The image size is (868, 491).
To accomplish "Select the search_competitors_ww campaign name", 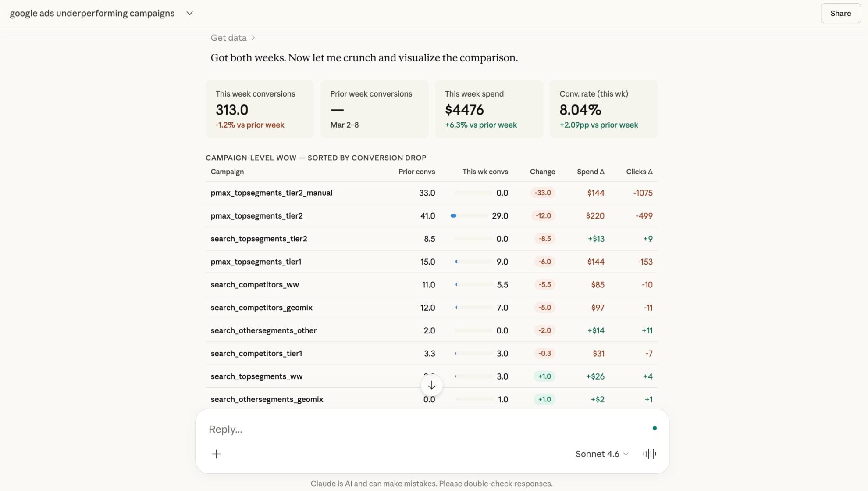I will pos(255,284).
